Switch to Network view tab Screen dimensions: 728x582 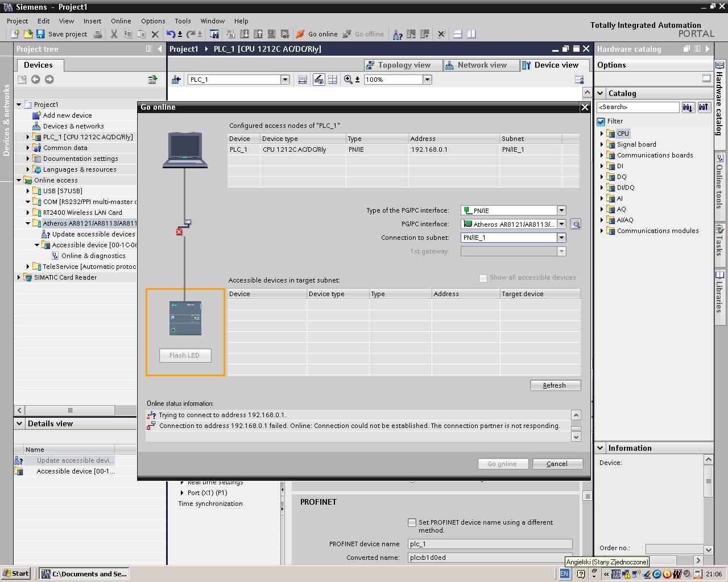[x=481, y=65]
